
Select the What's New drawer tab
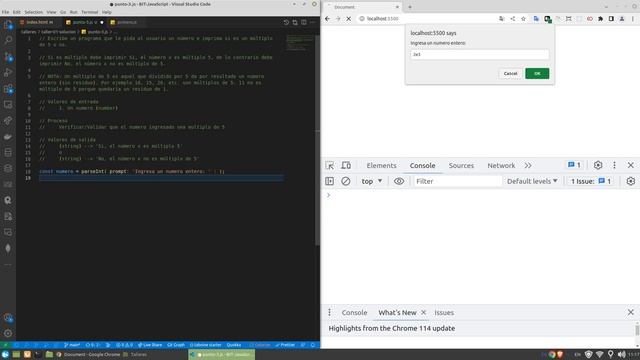click(397, 312)
